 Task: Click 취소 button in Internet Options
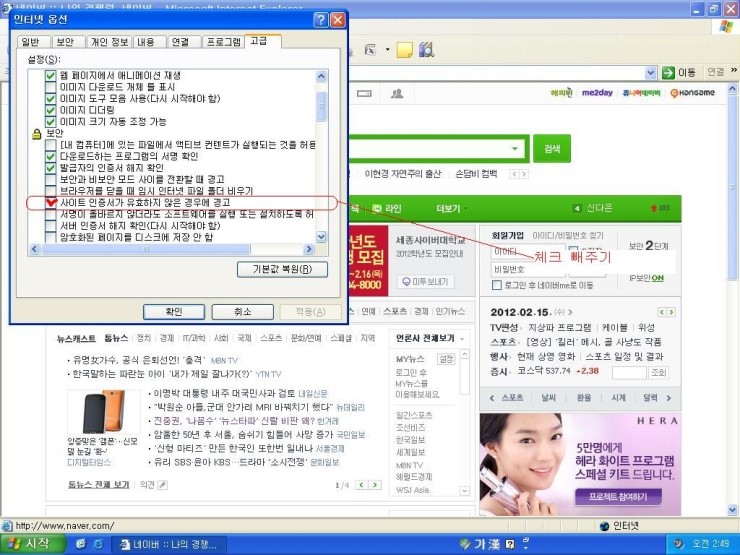coord(243,312)
